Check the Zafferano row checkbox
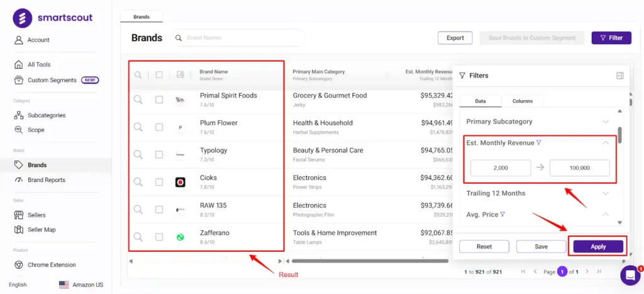The width and height of the screenshot is (644, 294). (x=159, y=237)
